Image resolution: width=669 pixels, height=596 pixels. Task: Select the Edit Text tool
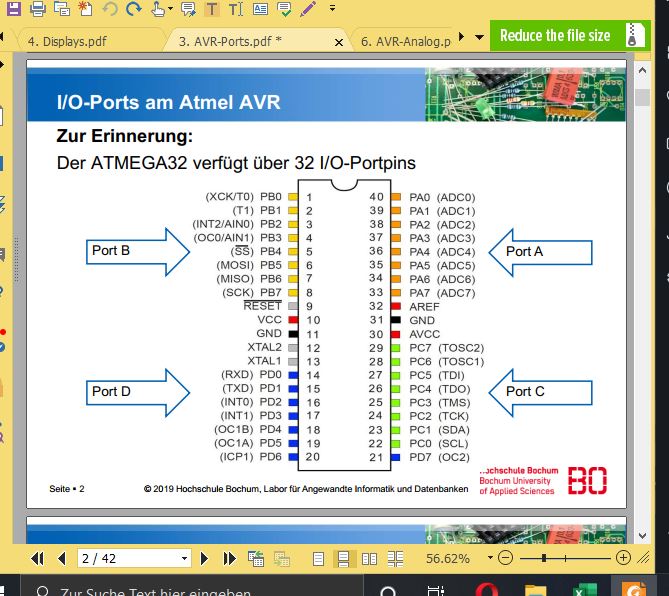(x=212, y=9)
